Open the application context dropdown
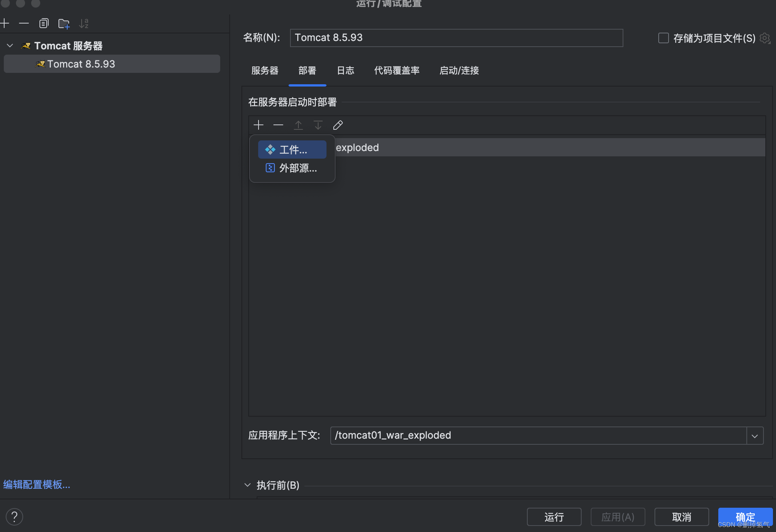 [755, 436]
